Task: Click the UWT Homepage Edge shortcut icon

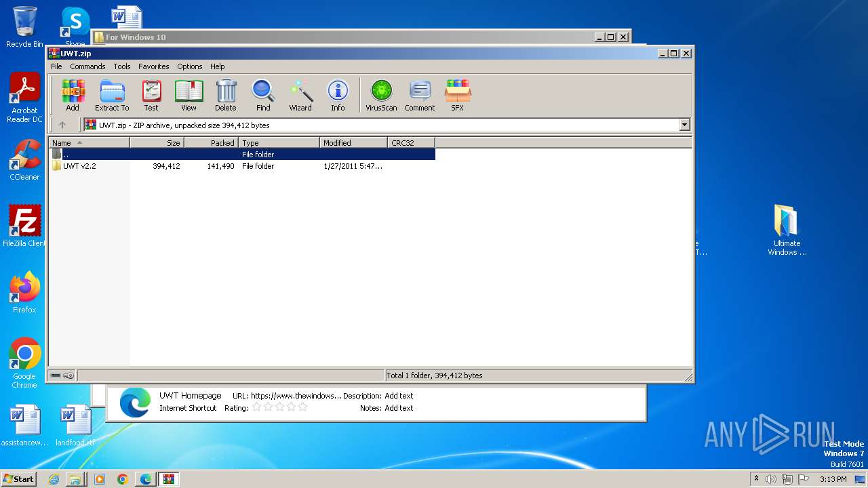Action: (x=135, y=402)
